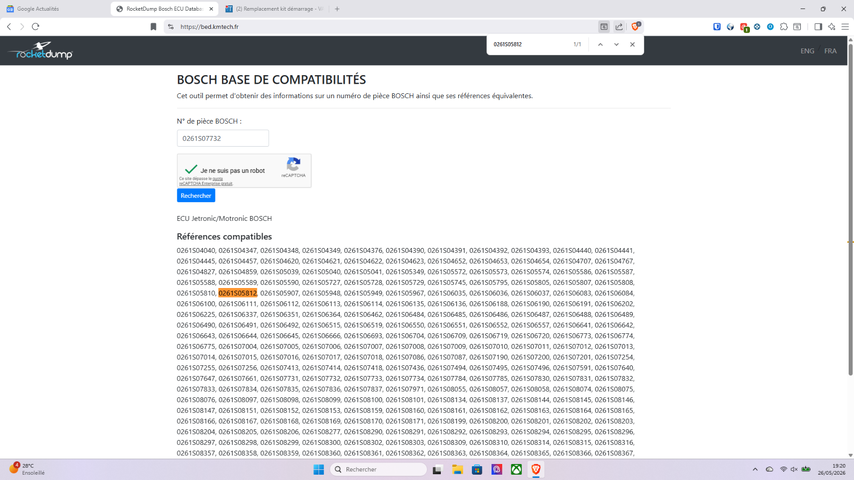Show hidden system tray icons chevron
The height and width of the screenshot is (480, 854).
coord(755,469)
